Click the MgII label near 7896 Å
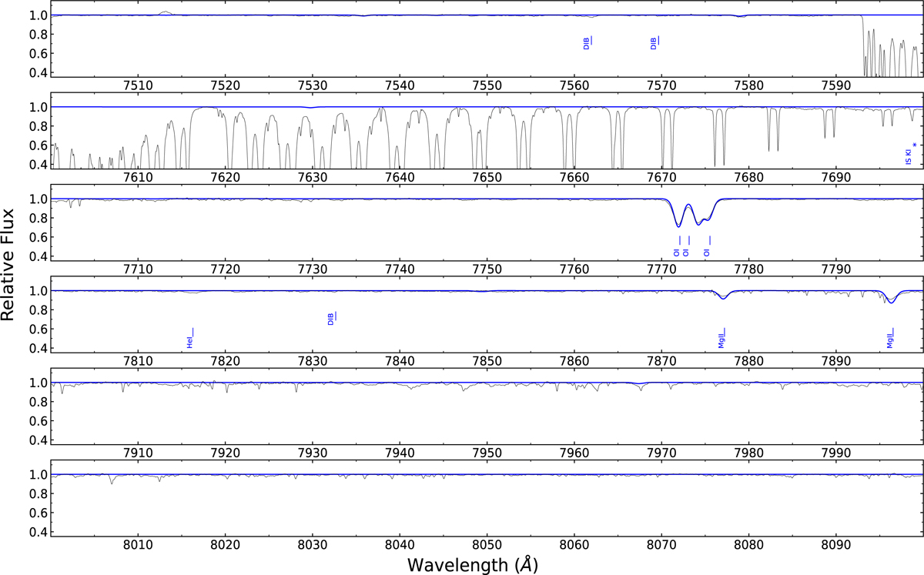 [891, 338]
